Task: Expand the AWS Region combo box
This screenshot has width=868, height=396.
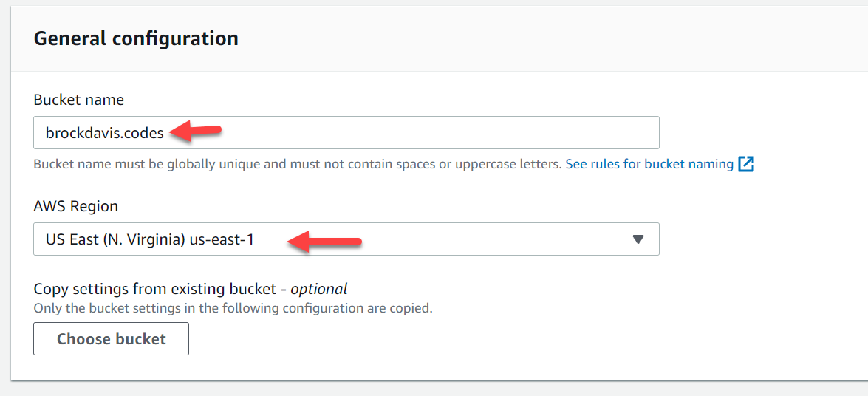Action: click(x=346, y=239)
